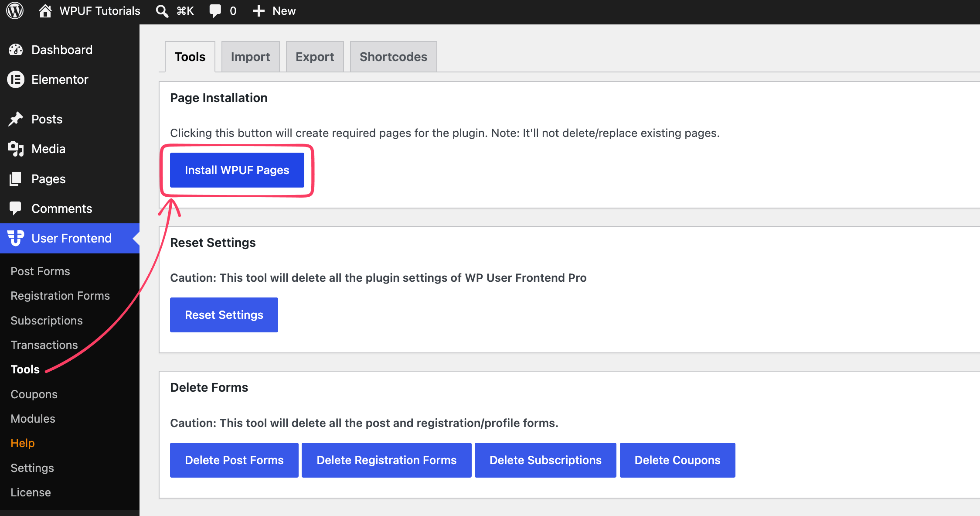The height and width of the screenshot is (516, 980).
Task: Click the Dashboard gauge icon
Action: [16, 50]
